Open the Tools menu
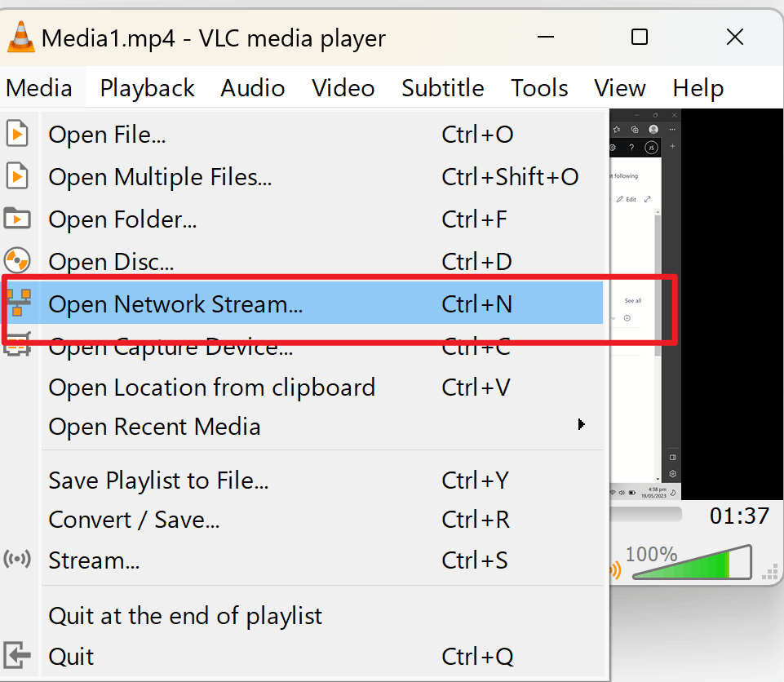The width and height of the screenshot is (784, 682). click(x=538, y=87)
